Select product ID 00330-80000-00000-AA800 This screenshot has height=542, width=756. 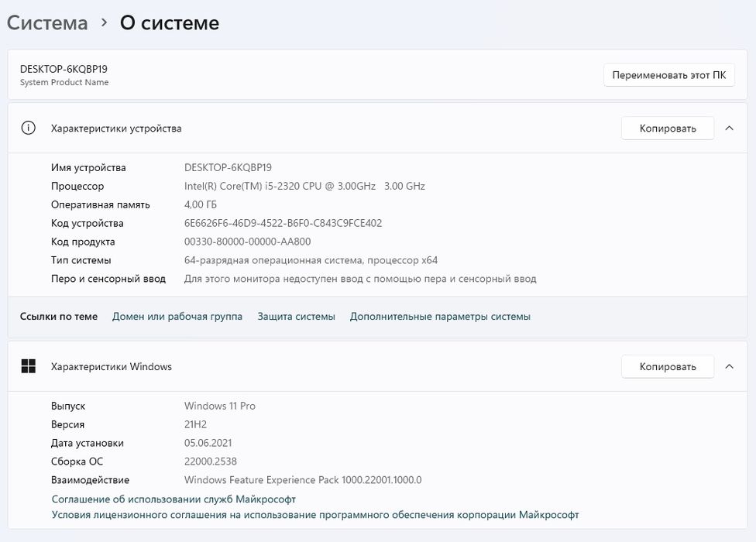tap(247, 242)
